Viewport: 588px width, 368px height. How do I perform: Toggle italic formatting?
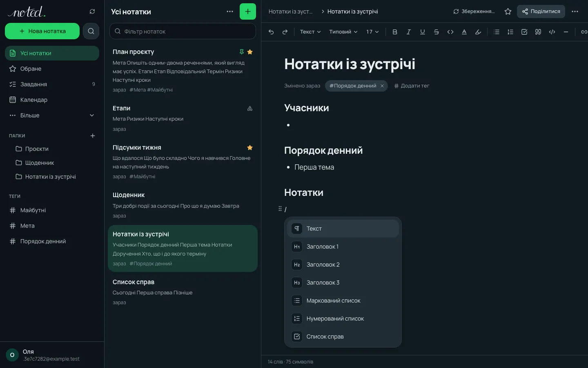(x=409, y=32)
